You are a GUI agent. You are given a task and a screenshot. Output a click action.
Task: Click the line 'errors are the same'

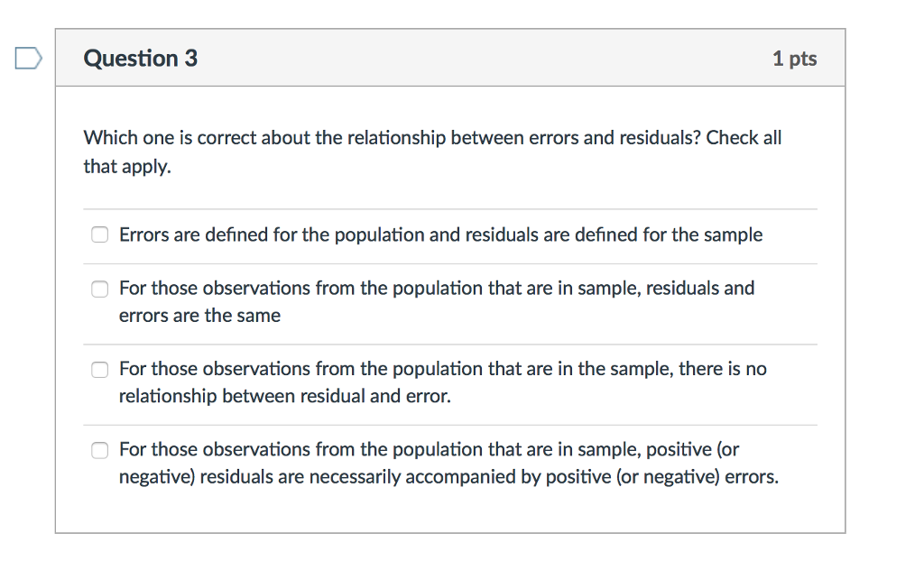[x=199, y=316]
